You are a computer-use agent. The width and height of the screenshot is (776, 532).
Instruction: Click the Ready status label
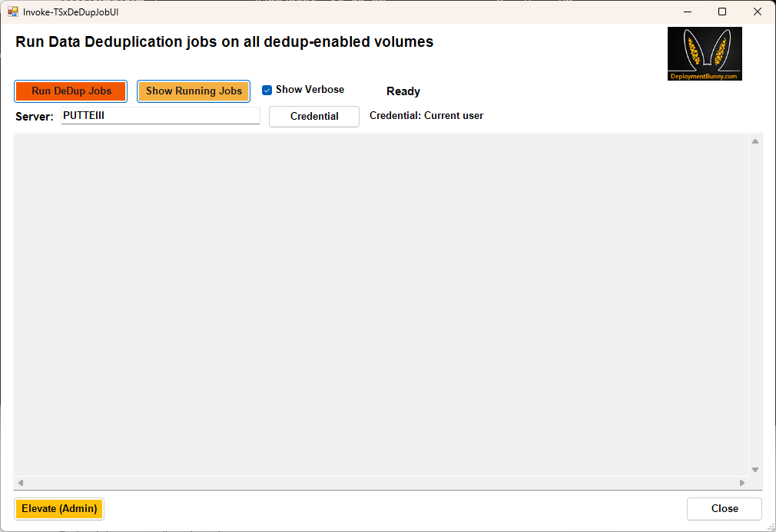(x=403, y=91)
